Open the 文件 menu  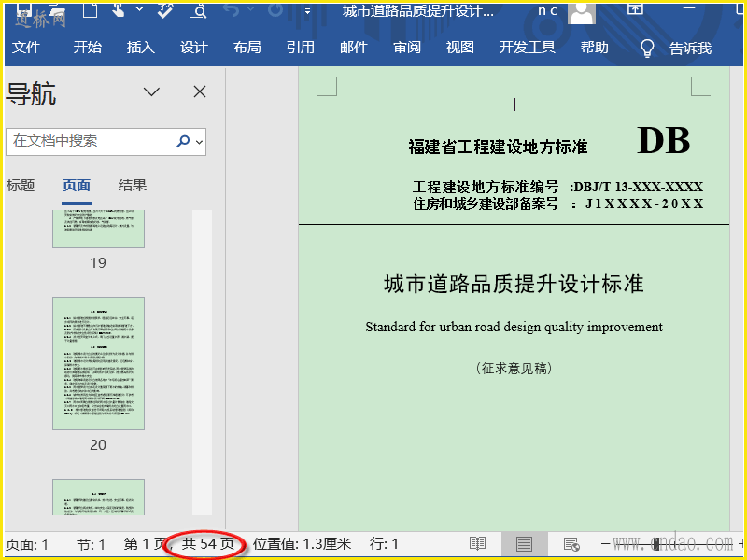tap(26, 48)
